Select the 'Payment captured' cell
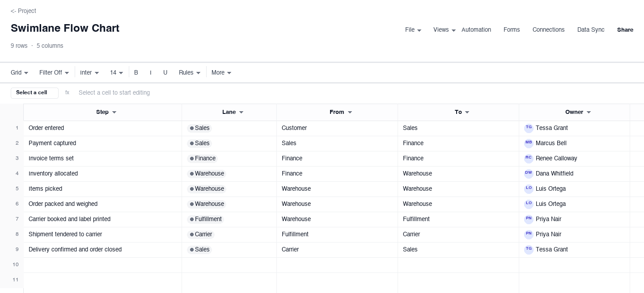644x293 pixels. point(102,143)
